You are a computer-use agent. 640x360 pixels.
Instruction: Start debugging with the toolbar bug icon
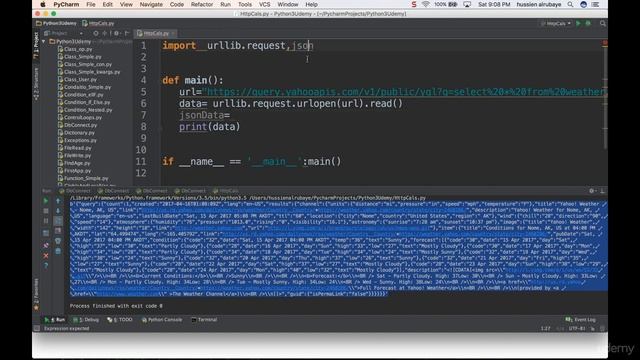(588, 24)
